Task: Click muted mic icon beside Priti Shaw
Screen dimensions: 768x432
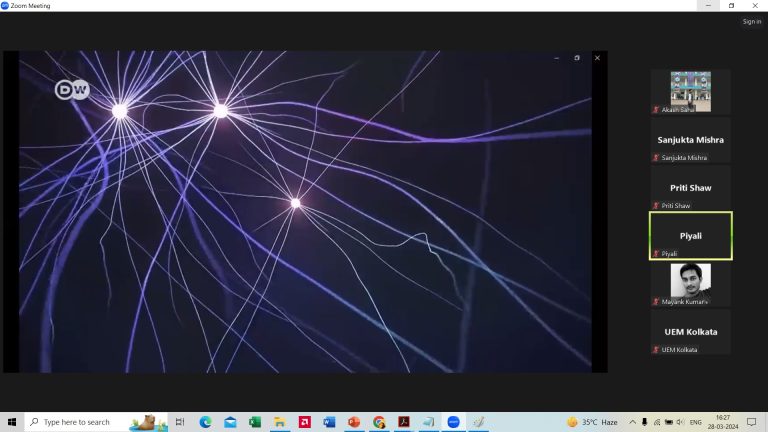Action: pyautogui.click(x=656, y=206)
